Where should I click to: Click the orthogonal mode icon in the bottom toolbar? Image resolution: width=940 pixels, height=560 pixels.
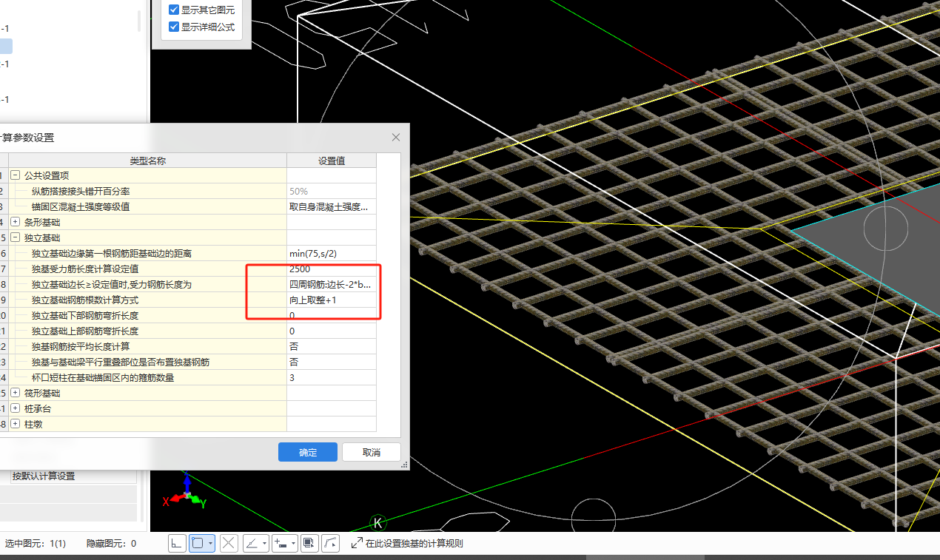[x=177, y=543]
